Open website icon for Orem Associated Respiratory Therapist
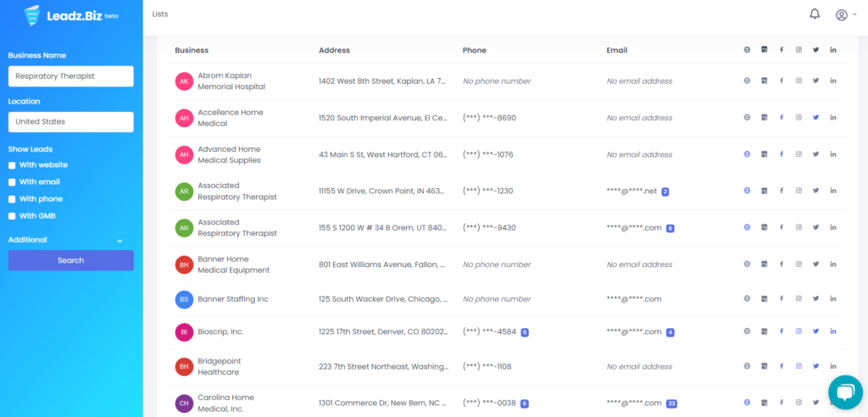The image size is (868, 417). 747,227
